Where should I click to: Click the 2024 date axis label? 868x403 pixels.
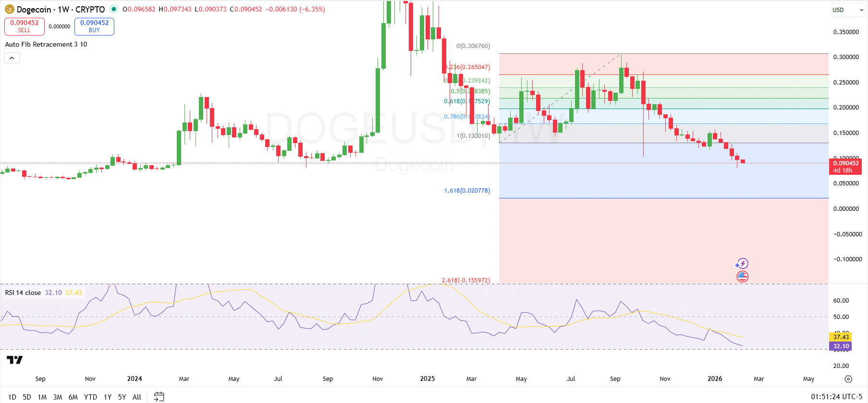[x=134, y=379]
